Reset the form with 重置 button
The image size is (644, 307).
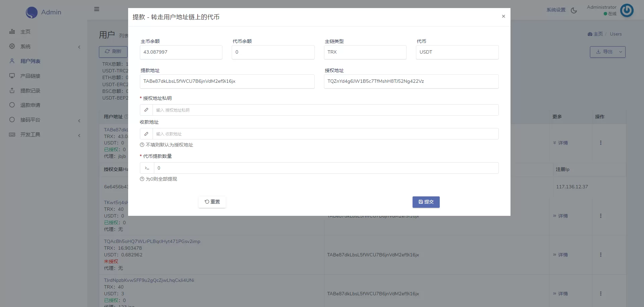pos(212,202)
